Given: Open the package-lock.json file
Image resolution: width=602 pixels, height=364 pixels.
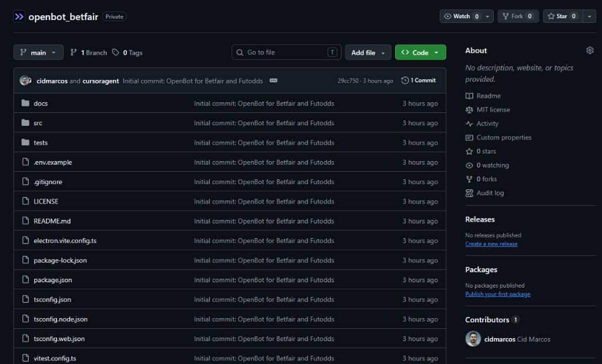Looking at the screenshot, I should tap(61, 261).
